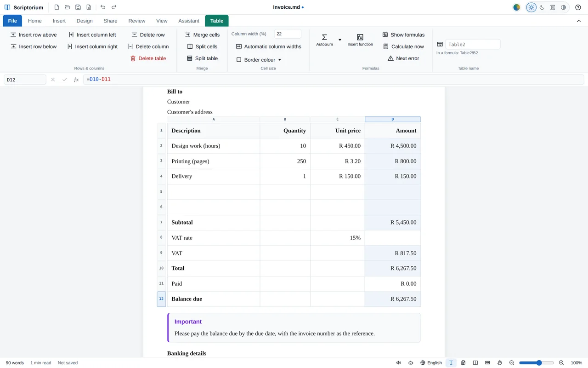This screenshot has width=588, height=368.
Task: Switch to the dark moon theme
Action: pyautogui.click(x=542, y=7)
